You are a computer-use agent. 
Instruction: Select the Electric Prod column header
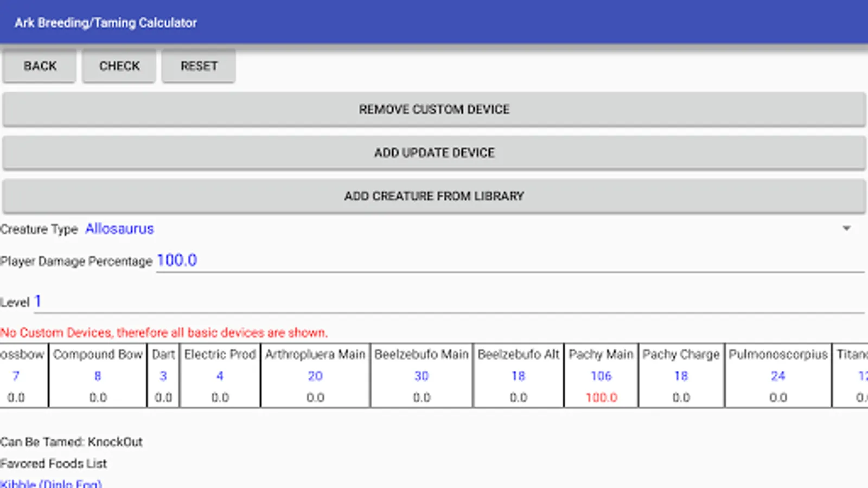(x=220, y=354)
